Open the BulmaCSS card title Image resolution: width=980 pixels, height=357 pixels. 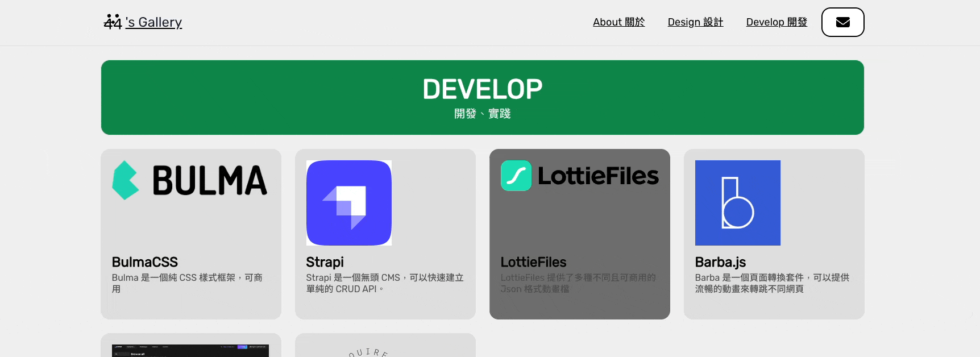(145, 262)
